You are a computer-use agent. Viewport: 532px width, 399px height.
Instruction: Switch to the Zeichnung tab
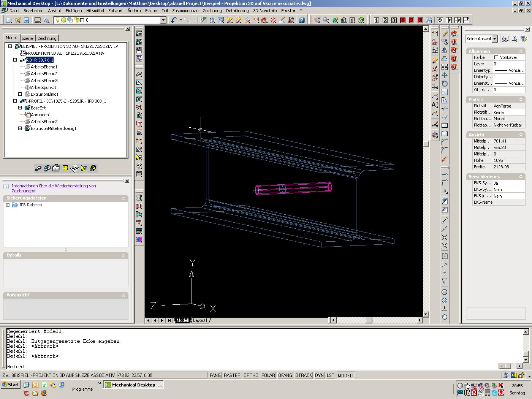(x=47, y=38)
